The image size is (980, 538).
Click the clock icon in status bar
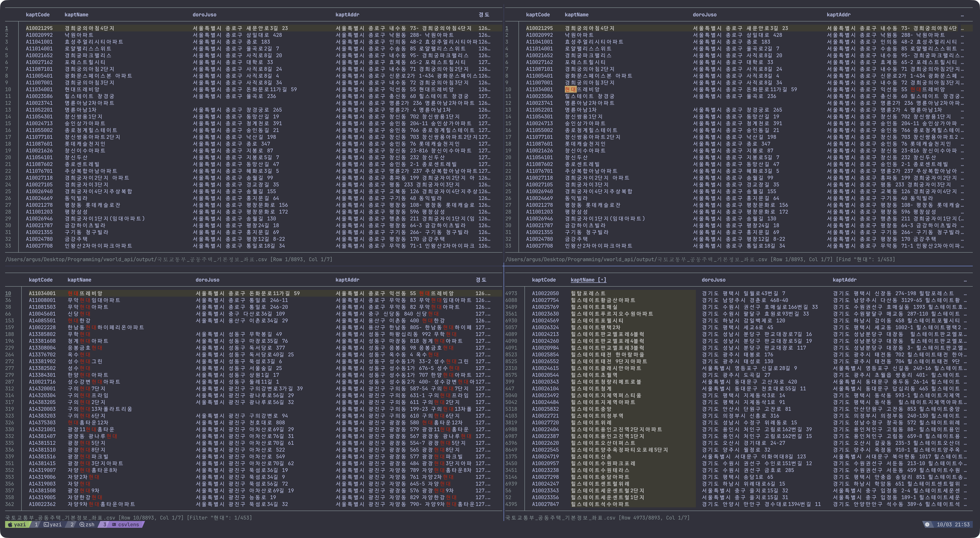pos(927,524)
